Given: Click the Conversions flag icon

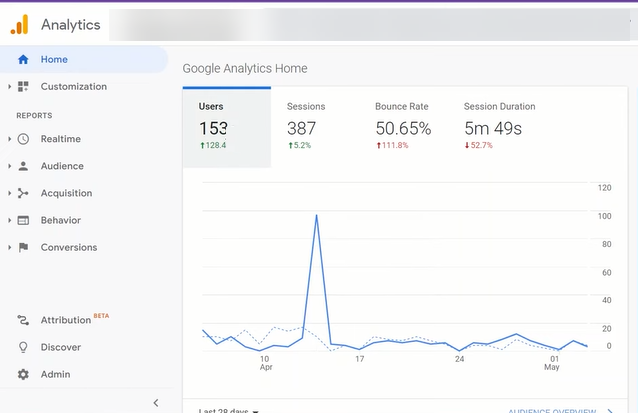Looking at the screenshot, I should click(x=23, y=247).
